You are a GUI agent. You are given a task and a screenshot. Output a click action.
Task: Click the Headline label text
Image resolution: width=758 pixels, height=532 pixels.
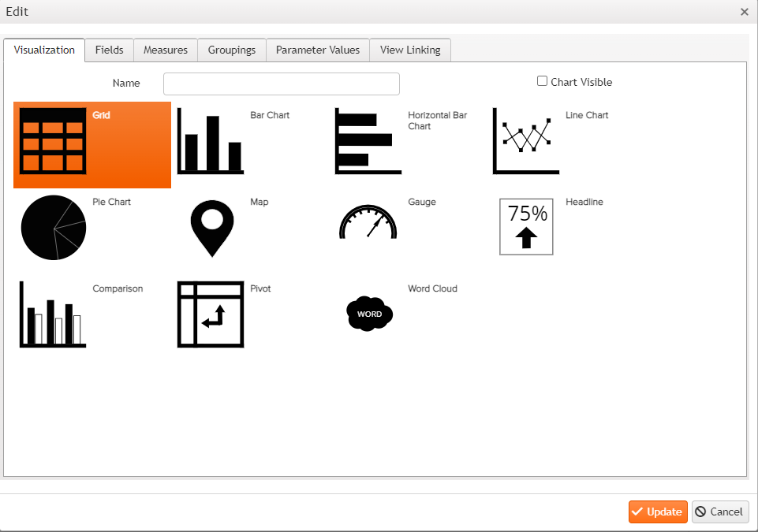click(x=584, y=202)
